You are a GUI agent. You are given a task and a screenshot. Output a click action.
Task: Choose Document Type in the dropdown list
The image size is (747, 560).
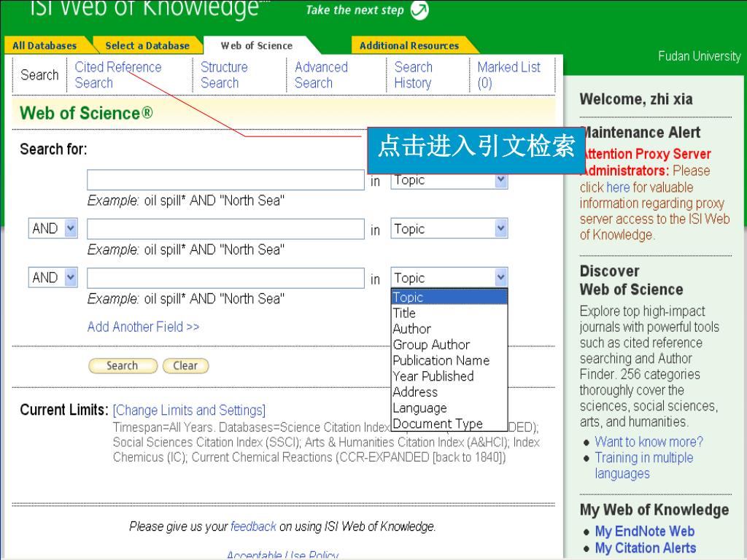(449, 424)
